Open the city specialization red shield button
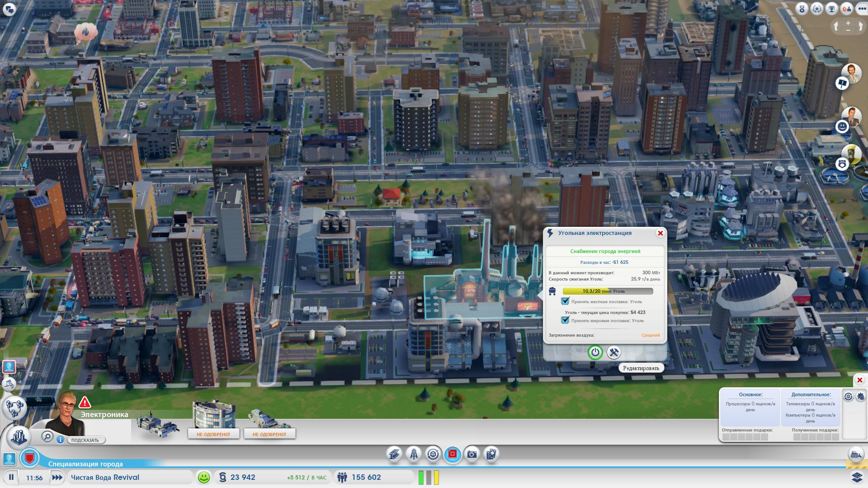 click(30, 458)
